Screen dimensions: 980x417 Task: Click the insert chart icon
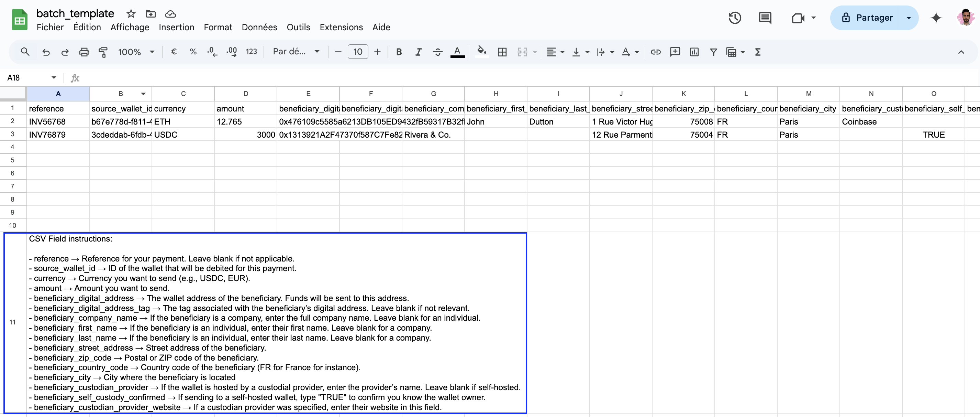694,52
